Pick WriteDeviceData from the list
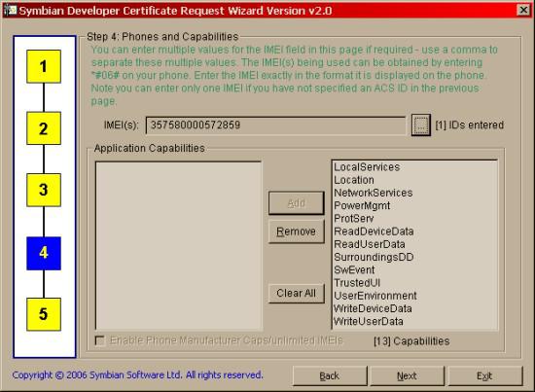The width and height of the screenshot is (535, 392). tap(373, 308)
